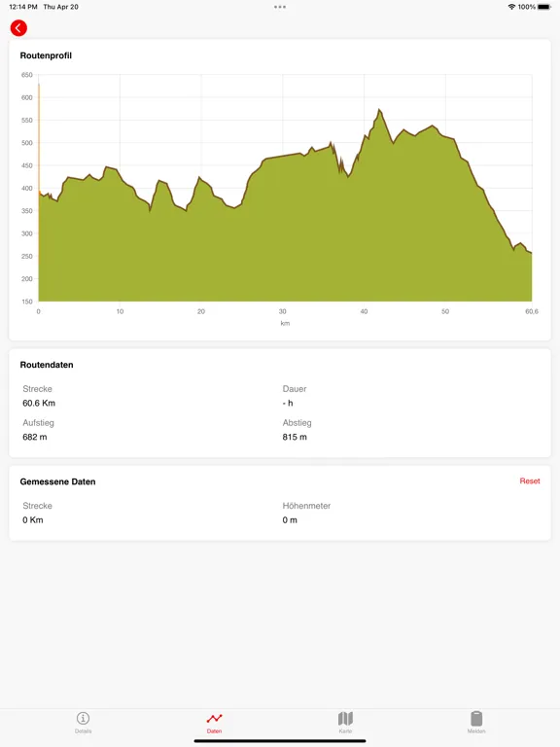560x747 pixels.
Task: Tap the home indicator bar
Action: coord(280,741)
